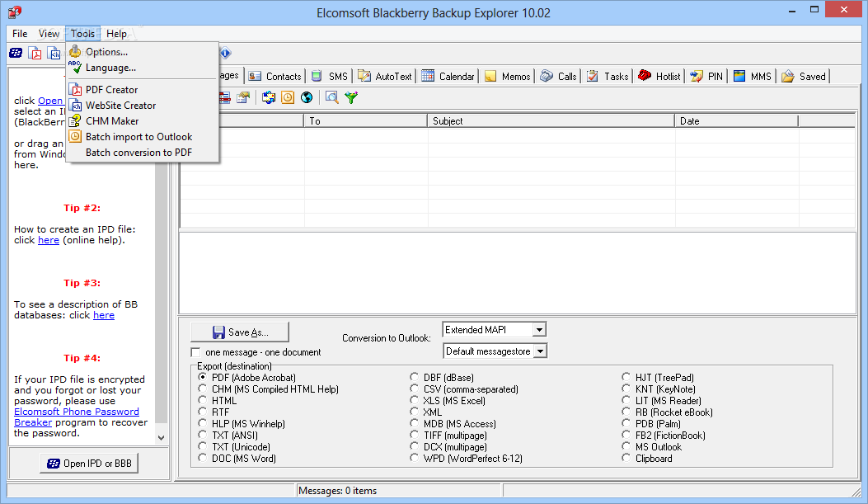Open the Memos tab
This screenshot has width=868, height=504.
pyautogui.click(x=508, y=77)
